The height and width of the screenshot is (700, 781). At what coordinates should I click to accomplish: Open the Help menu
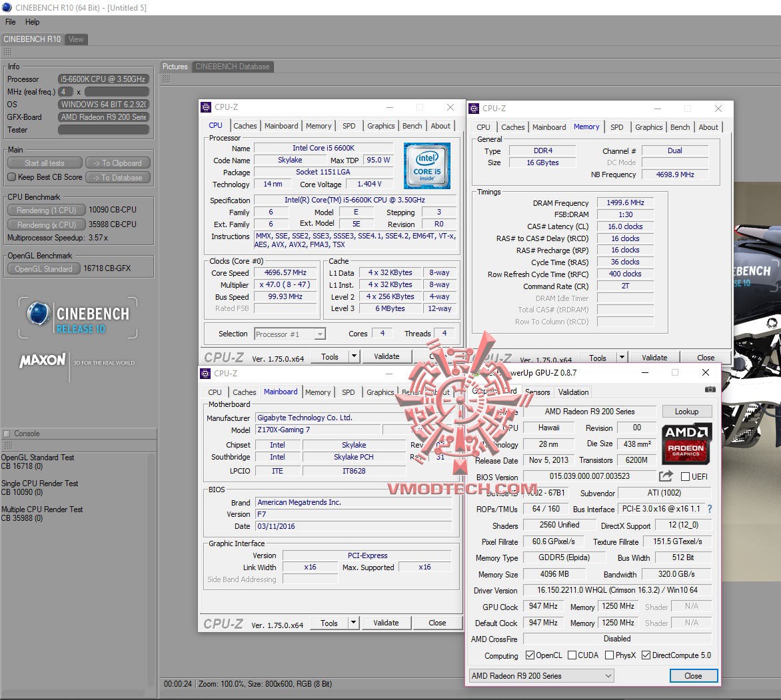33,22
